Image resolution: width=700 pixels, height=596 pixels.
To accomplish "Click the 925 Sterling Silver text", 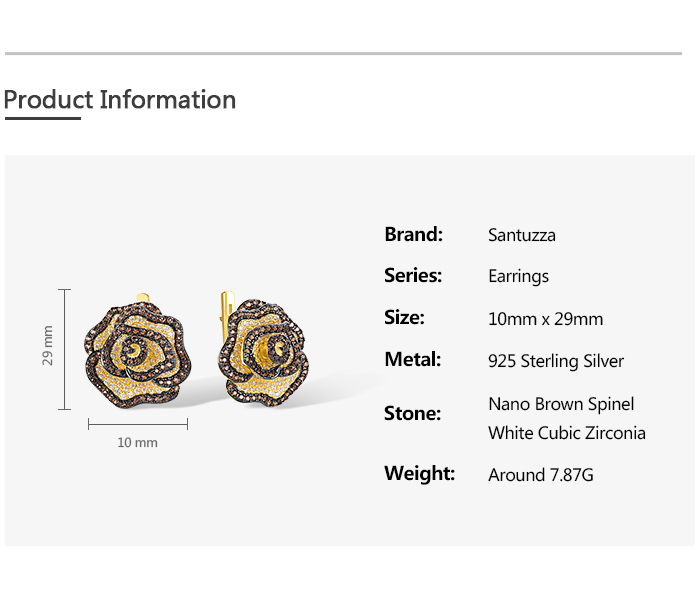I will coord(555,361).
